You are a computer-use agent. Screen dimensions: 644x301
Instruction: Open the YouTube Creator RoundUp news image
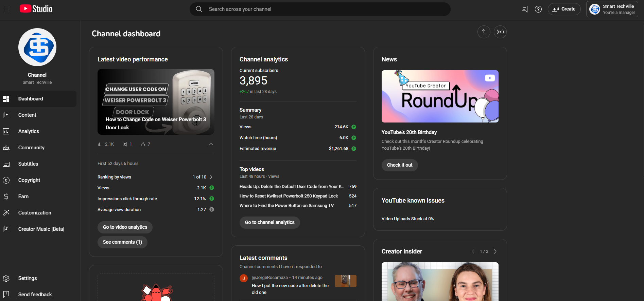tap(440, 96)
